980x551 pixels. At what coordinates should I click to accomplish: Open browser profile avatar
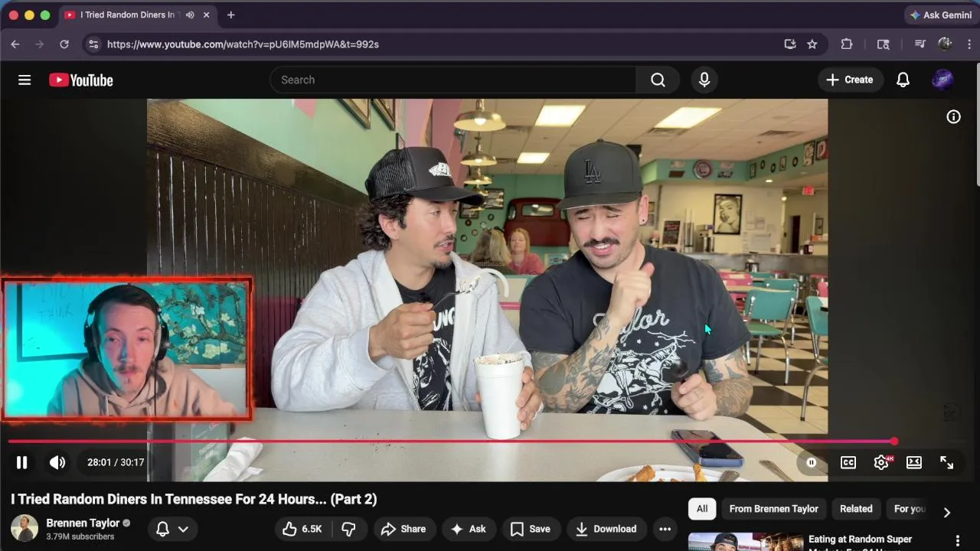click(945, 44)
